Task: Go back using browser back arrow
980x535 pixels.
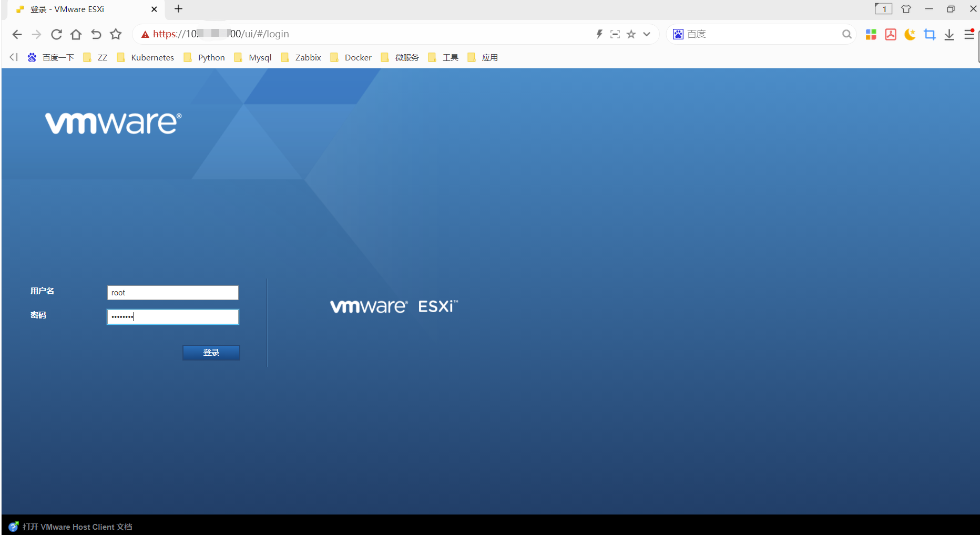Action: pyautogui.click(x=17, y=34)
